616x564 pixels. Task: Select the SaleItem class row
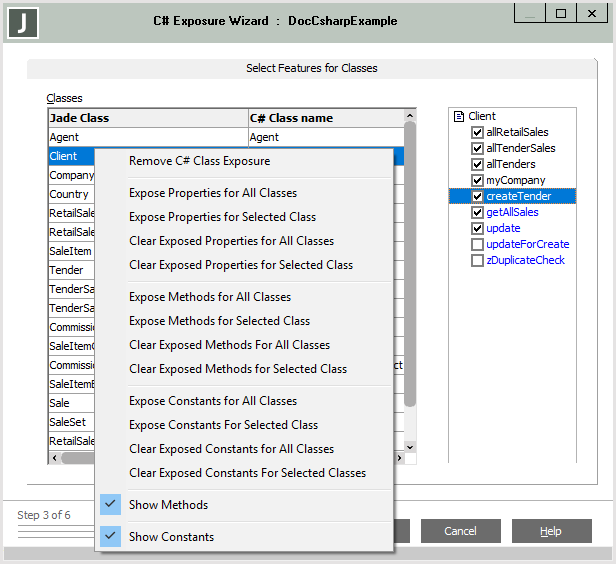tap(71, 251)
